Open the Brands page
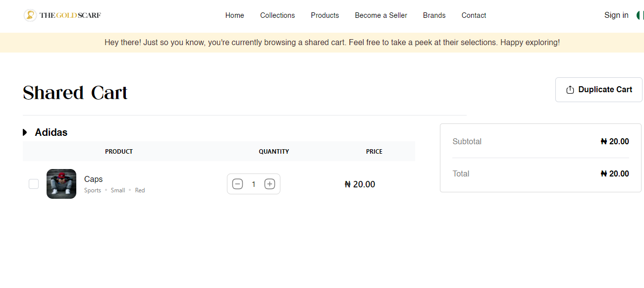The width and height of the screenshot is (644, 288). (434, 15)
